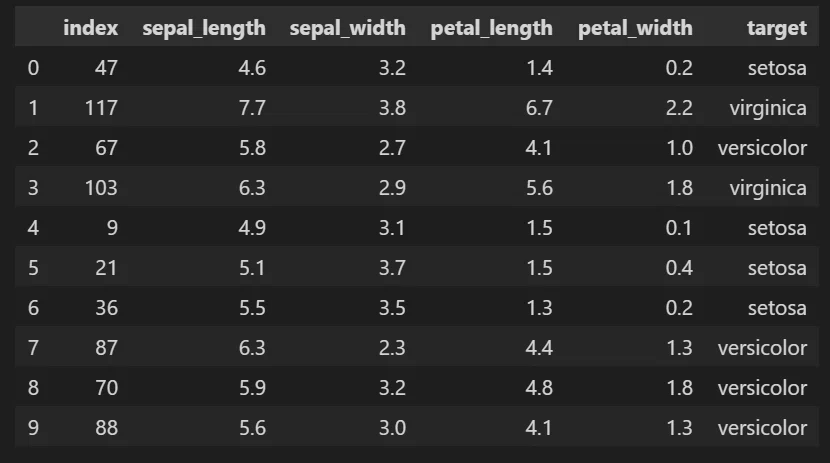Select index value 103
The width and height of the screenshot is (830, 463).
[101, 188]
